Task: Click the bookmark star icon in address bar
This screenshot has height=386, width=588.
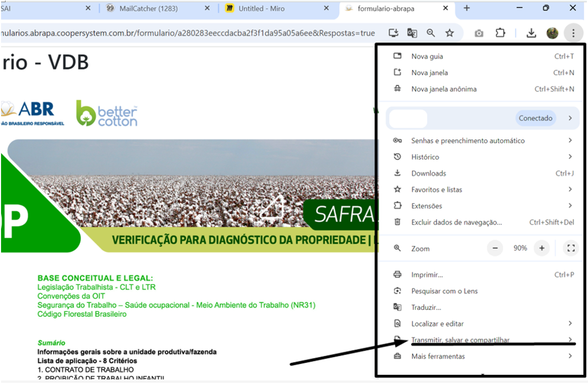Action: click(450, 33)
